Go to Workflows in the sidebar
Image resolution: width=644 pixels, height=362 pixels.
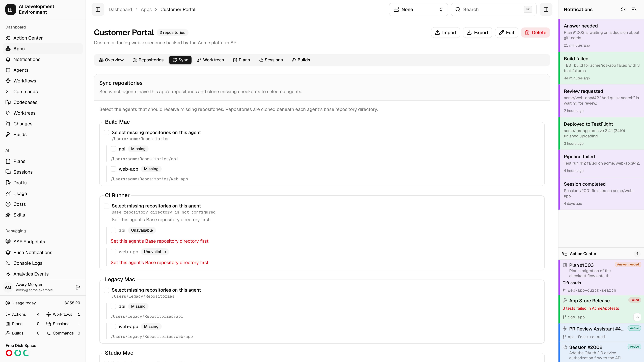tap(43, 81)
